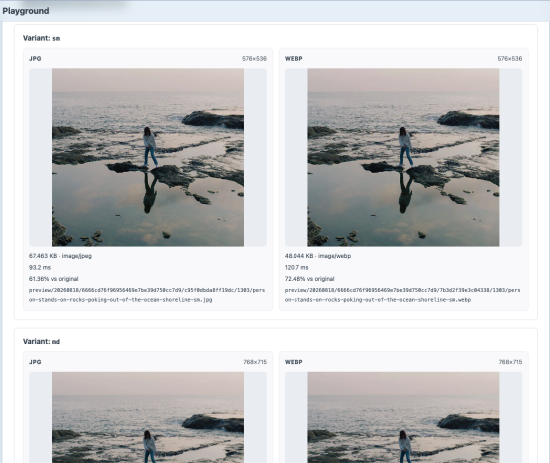Click the 768×715 dimensions on md JPG card
Screen dimensions: 550x463
coord(255,362)
